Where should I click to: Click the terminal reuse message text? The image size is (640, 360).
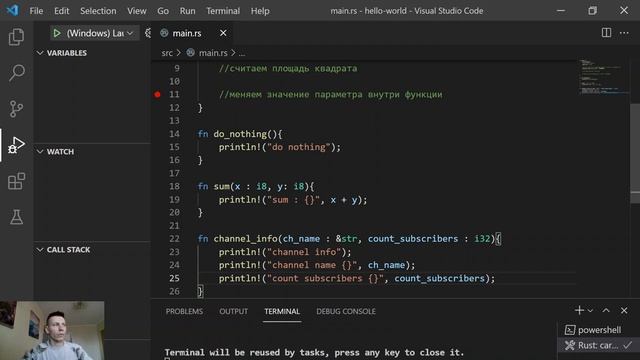tap(314, 352)
